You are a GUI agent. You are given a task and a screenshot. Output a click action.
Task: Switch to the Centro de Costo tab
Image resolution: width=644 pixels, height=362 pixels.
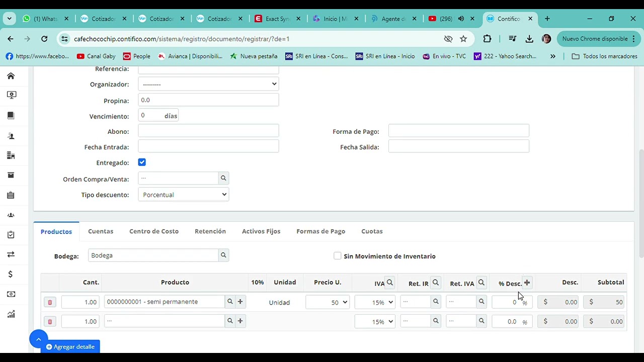pos(154,231)
